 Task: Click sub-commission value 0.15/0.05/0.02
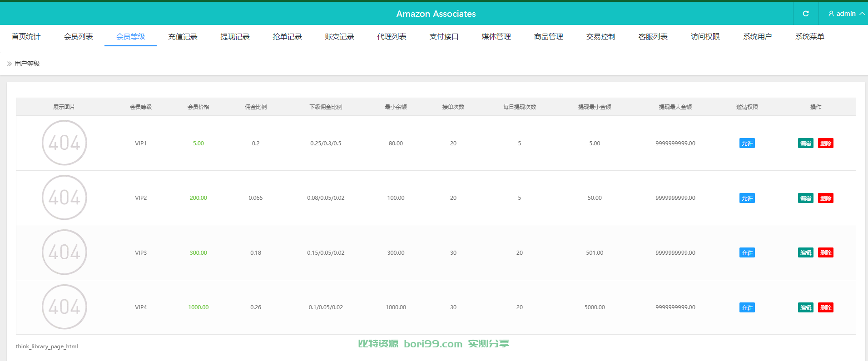[x=326, y=252]
